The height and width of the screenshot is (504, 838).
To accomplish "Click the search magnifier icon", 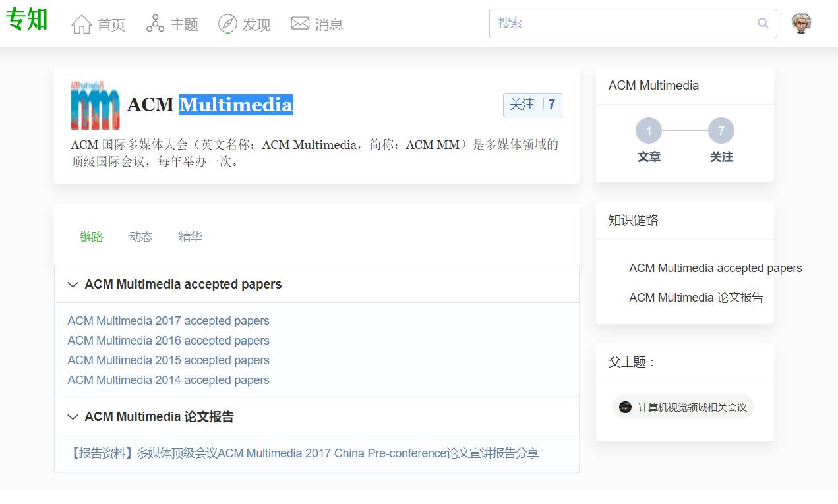I will 763,23.
